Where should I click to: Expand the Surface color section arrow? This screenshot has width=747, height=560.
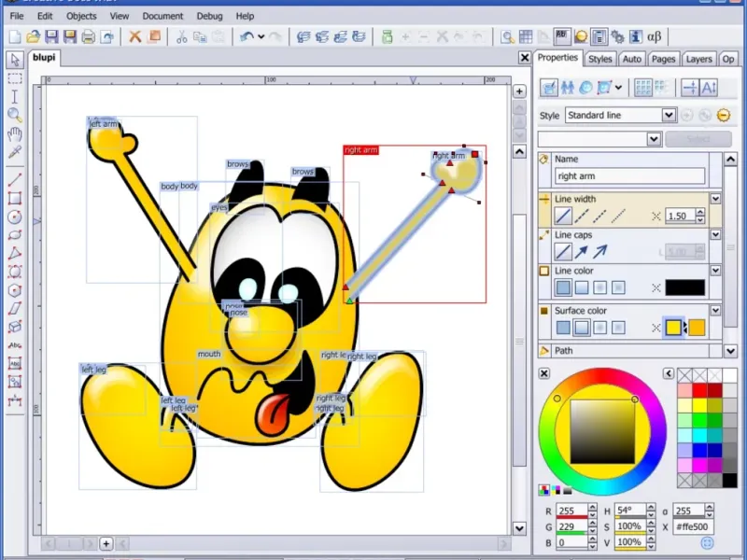pos(715,310)
